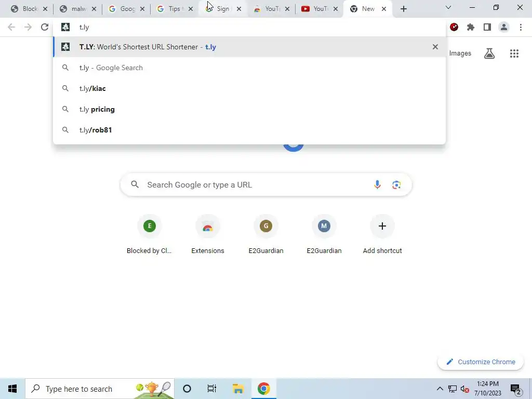
Task: Open Cortana circle icon on taskbar
Action: click(x=187, y=389)
